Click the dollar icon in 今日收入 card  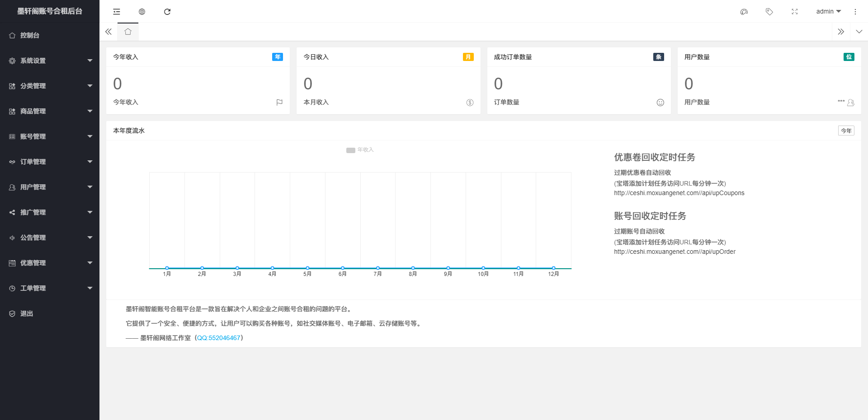470,103
